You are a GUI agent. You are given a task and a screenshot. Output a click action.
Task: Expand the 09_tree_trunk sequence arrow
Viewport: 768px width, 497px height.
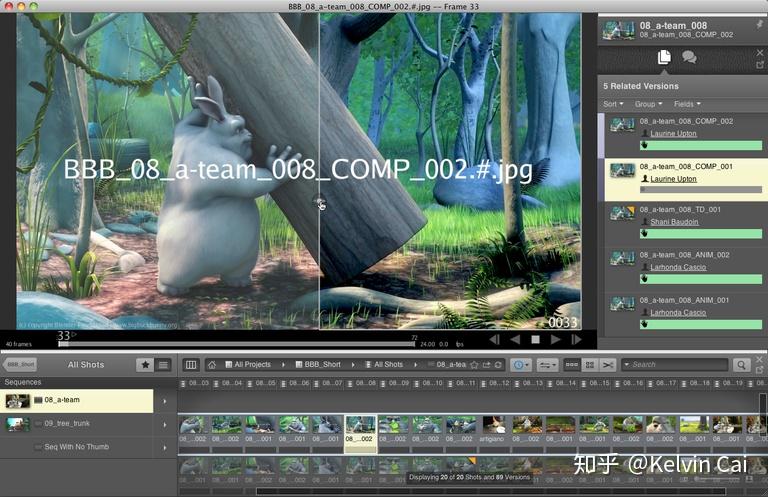tap(165, 425)
